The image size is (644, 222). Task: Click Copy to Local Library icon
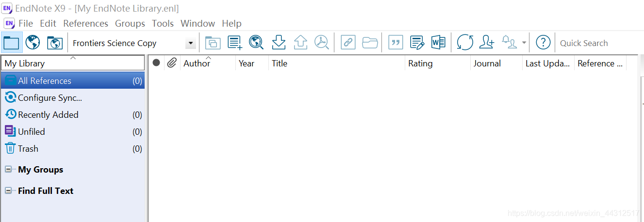point(213,43)
